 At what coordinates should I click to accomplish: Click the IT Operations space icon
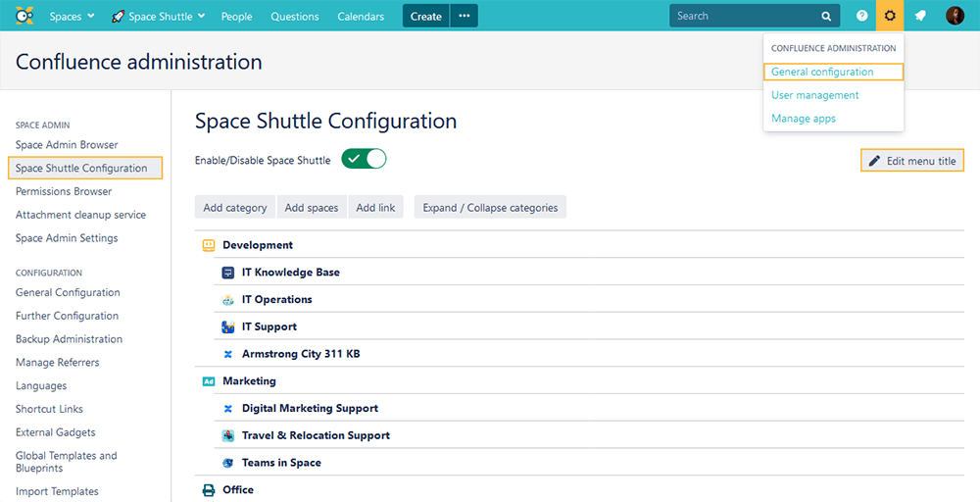pos(228,299)
